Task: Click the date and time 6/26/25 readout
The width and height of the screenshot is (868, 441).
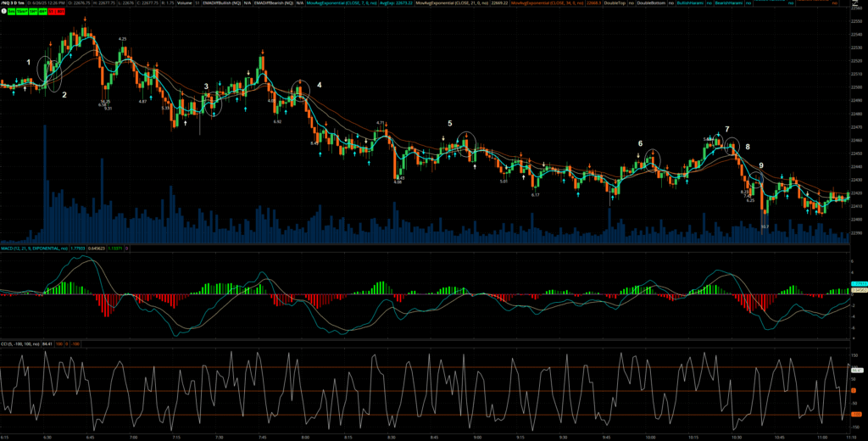Action: click(x=46, y=3)
